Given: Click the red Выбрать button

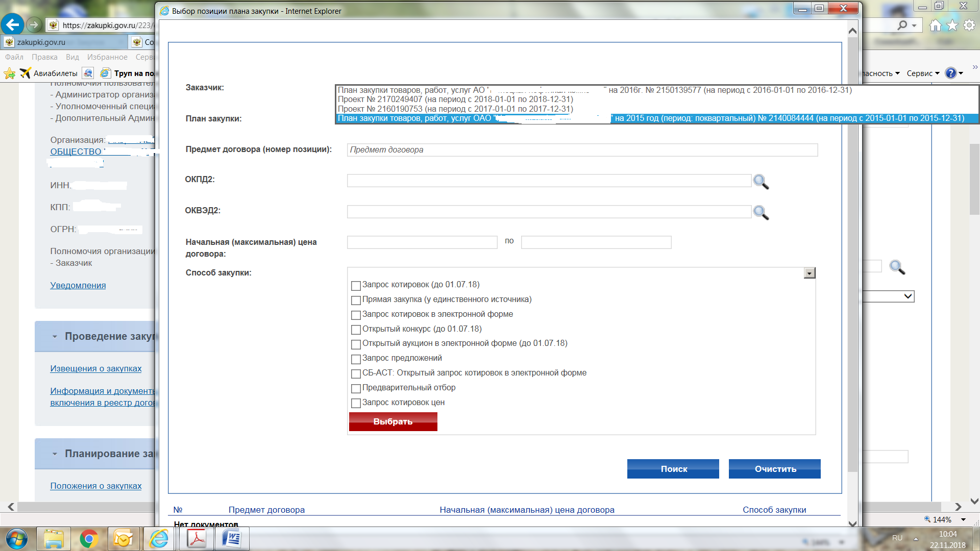Looking at the screenshot, I should point(393,421).
